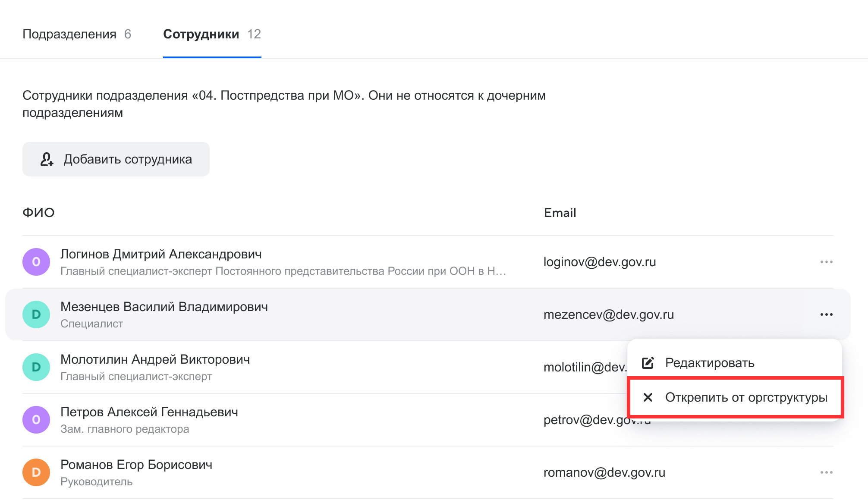Click the pencil edit icon in context menu
868x500 pixels.
coord(648,363)
